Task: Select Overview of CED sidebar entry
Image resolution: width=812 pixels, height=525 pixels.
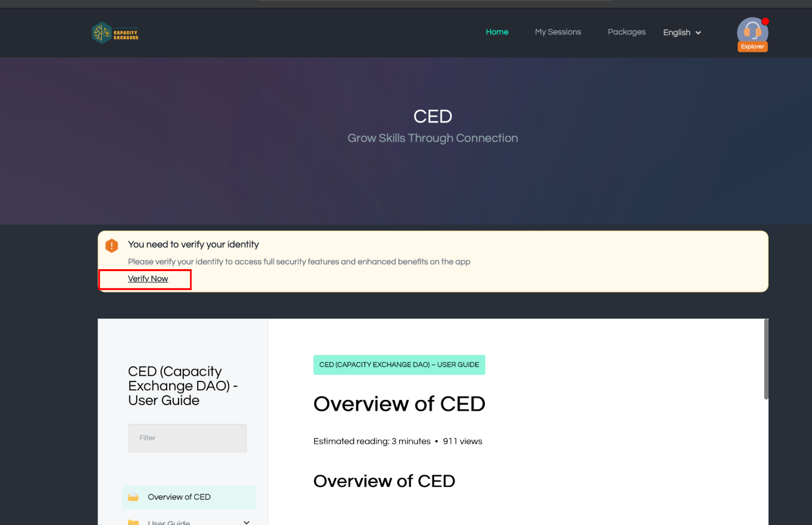Action: coord(179,497)
